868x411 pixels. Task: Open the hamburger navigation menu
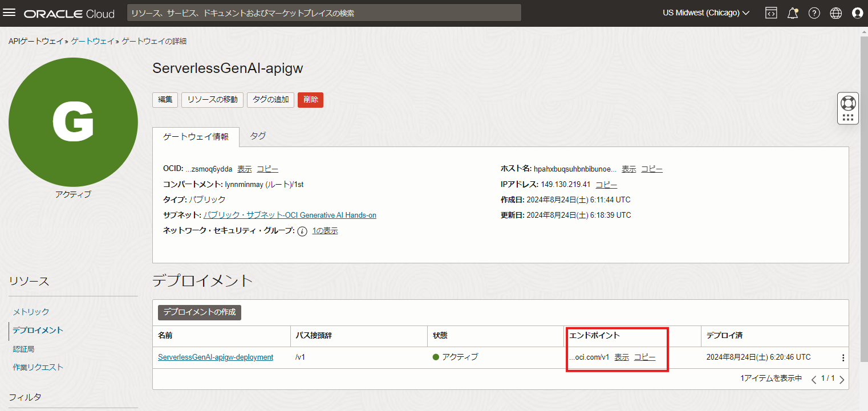(10, 13)
